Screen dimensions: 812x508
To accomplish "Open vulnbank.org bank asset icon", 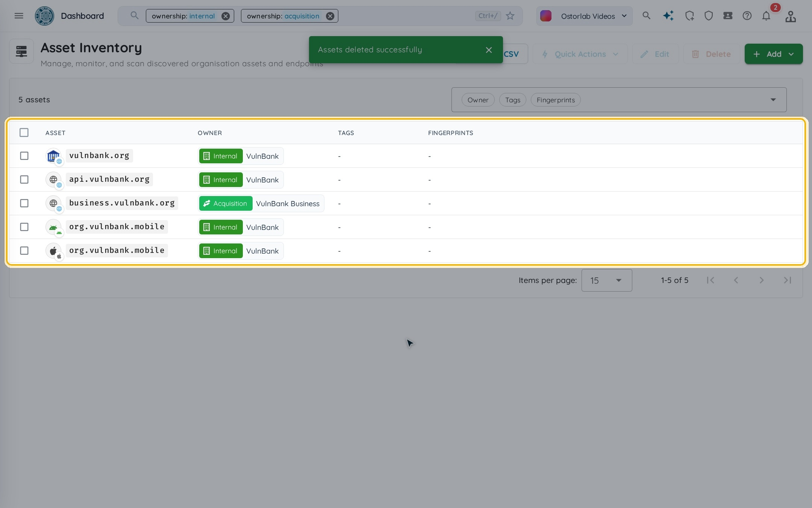I will coord(53,156).
